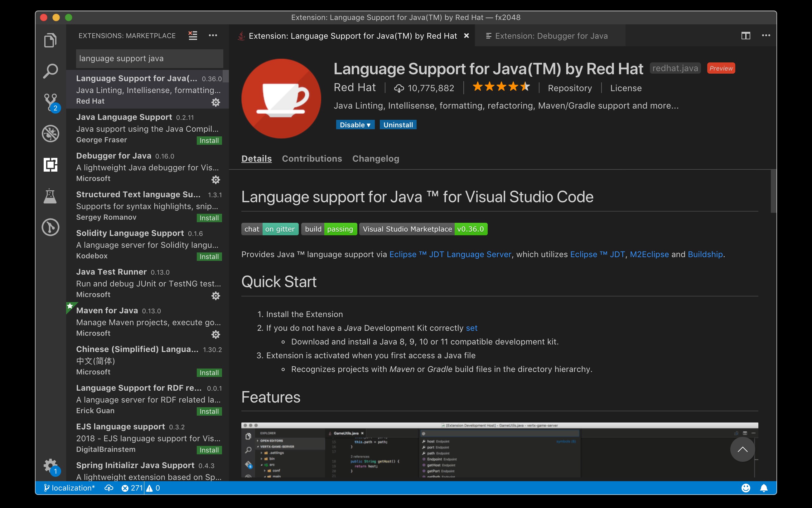Install Java Language Support by George Fraser
Viewport: 812px width, 508px height.
[x=209, y=141]
